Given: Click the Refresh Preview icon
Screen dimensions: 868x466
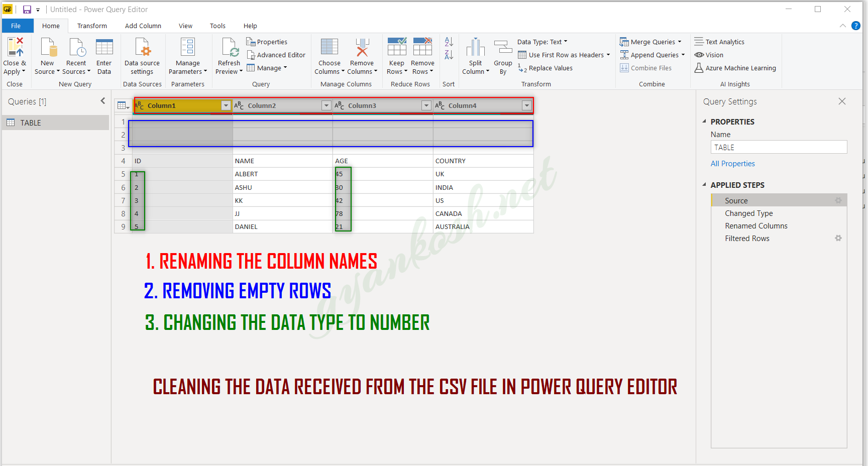Looking at the screenshot, I should click(x=230, y=47).
